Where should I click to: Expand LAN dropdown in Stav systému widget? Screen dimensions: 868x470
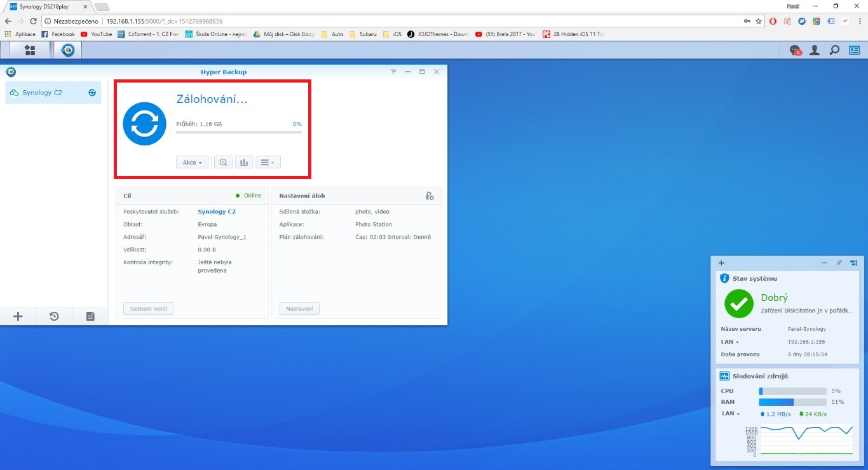pyautogui.click(x=729, y=342)
